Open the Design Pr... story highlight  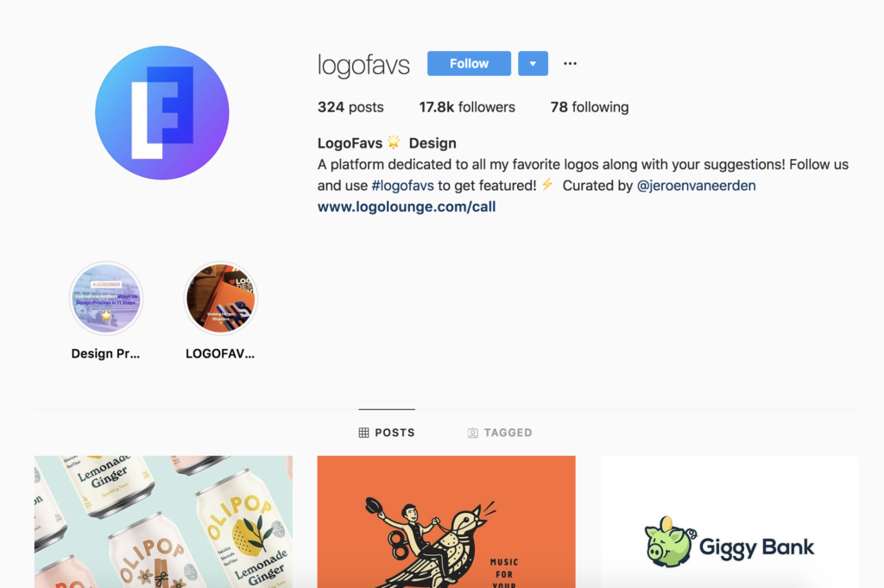[x=106, y=298]
